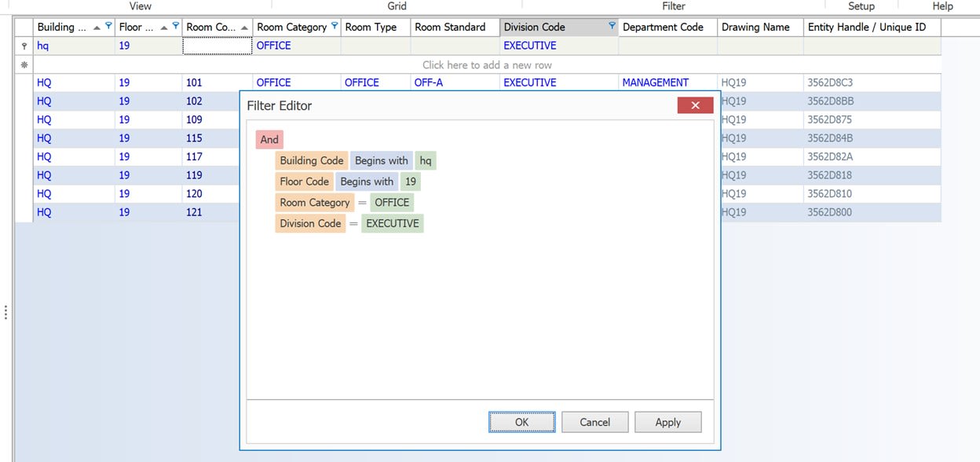Click the Floor column sort arrow
The image size is (980, 462).
(163, 27)
